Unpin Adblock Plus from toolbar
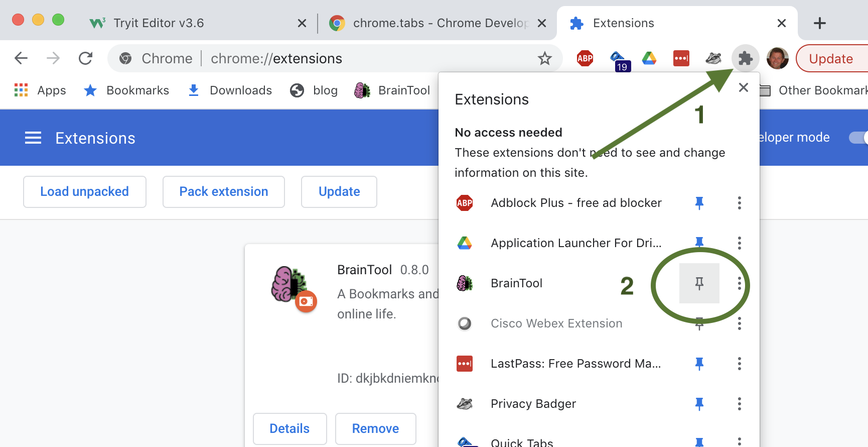Screen dimensions: 868x447 pos(699,203)
